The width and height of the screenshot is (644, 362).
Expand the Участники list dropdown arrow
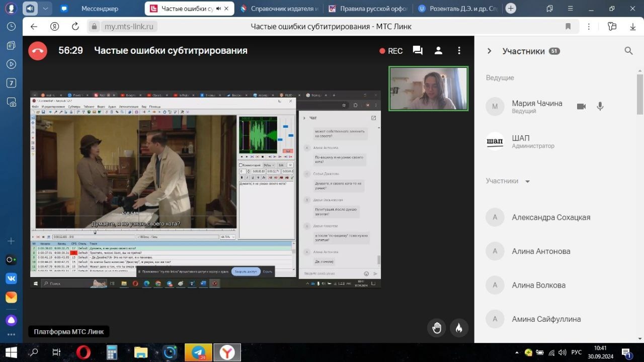pos(527,182)
